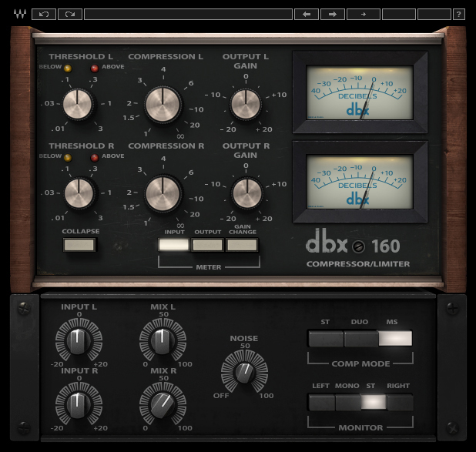Click the Output L Gain knob
This screenshot has width=476, height=452.
(245, 105)
